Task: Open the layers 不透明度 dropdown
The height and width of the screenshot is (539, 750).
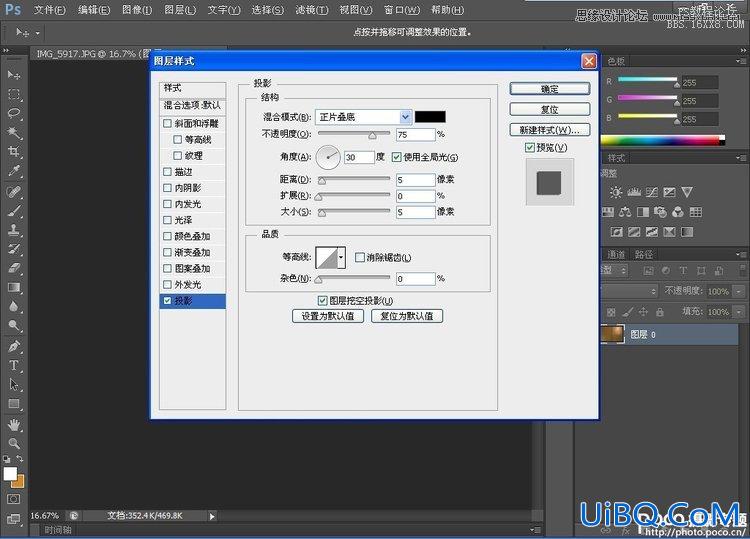Action: (x=739, y=291)
